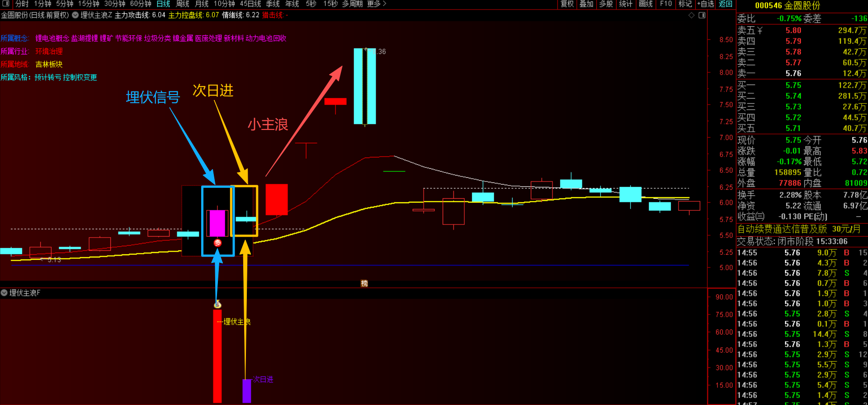The height and width of the screenshot is (405, 868).
Task: Click the 买一 bid price 5.75
Action: (793, 85)
